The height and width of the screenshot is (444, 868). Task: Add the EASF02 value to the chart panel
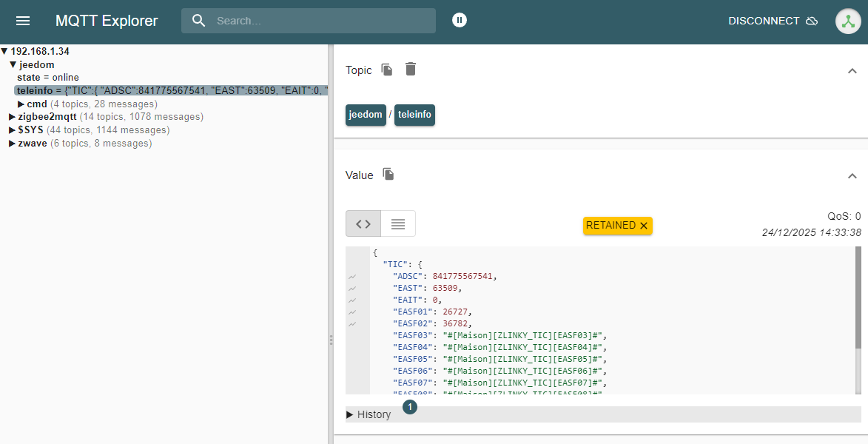tap(353, 323)
